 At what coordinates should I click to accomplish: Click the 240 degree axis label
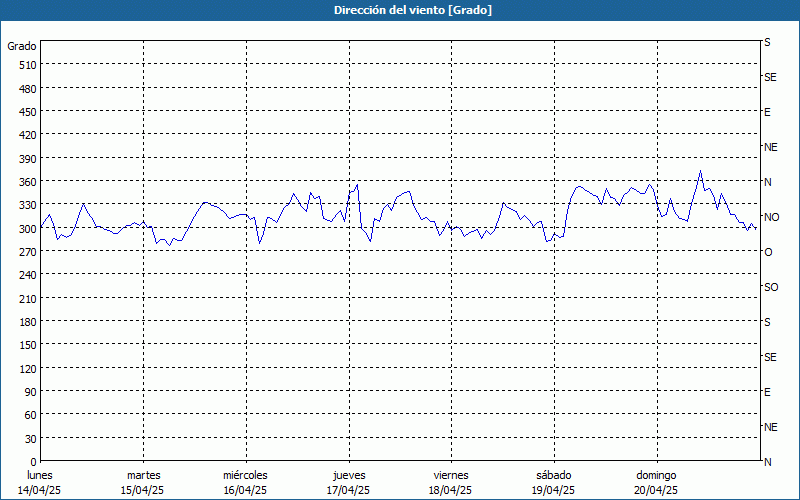pyautogui.click(x=29, y=276)
